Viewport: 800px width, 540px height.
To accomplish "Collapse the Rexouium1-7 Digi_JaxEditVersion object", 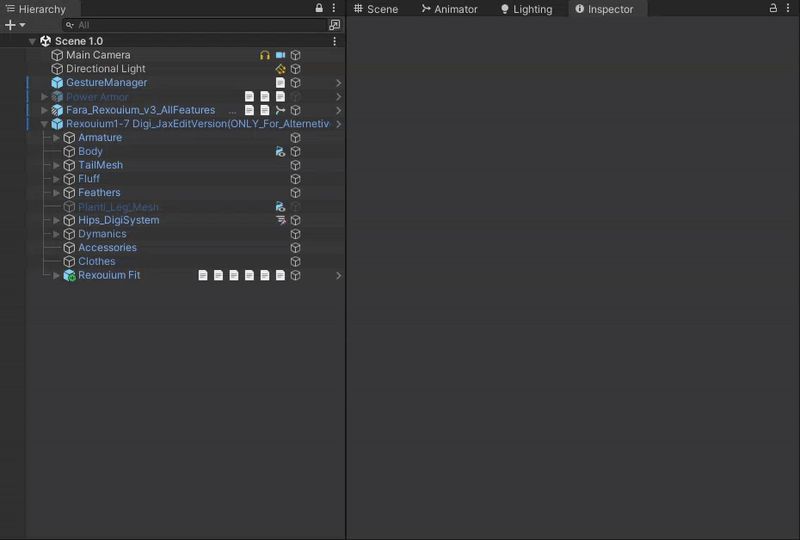I will click(x=44, y=124).
